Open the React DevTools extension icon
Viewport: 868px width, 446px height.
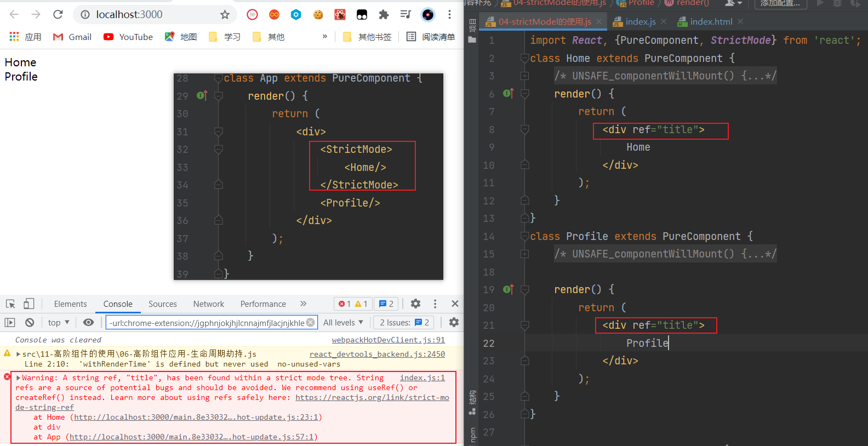pos(340,15)
